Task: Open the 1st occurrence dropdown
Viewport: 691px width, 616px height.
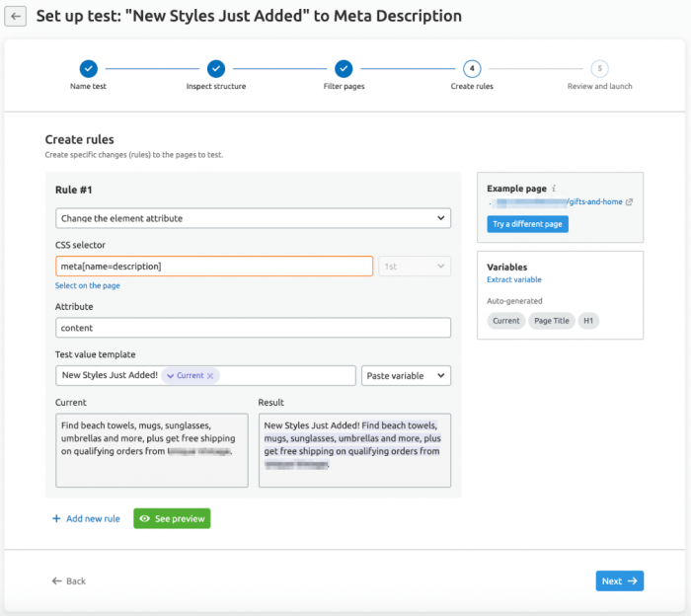Action: pos(415,267)
